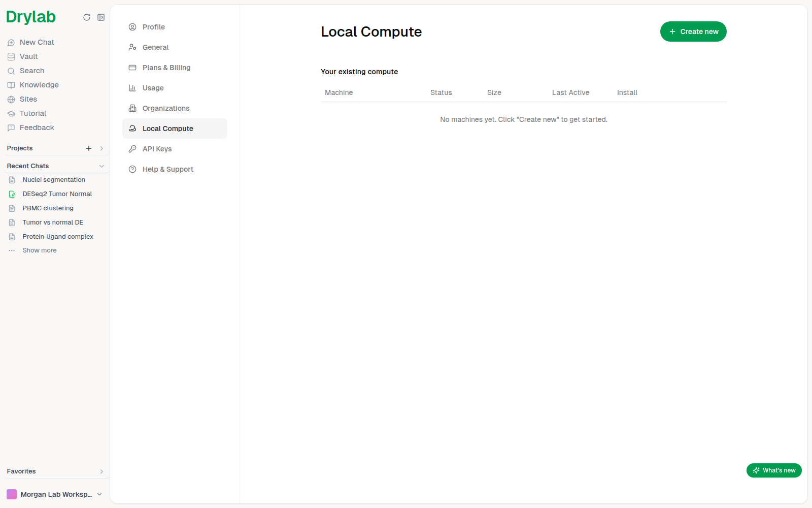Screen dimensions: 812x508
Task: Click the Drylab logo
Action: point(31,17)
